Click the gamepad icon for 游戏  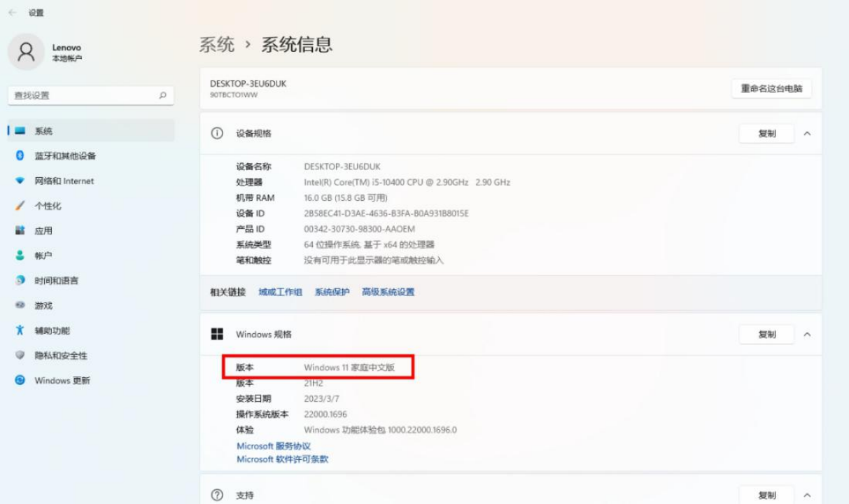pyautogui.click(x=20, y=305)
